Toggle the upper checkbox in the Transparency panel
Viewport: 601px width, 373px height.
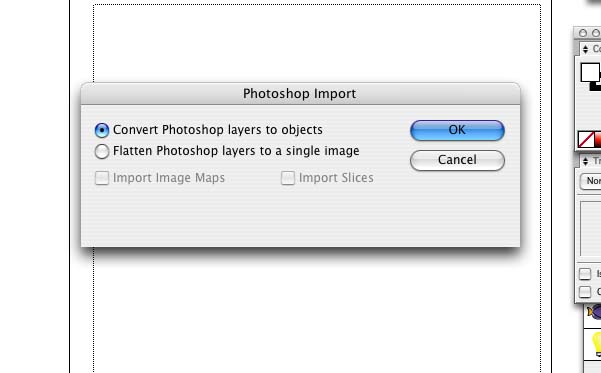(x=585, y=274)
